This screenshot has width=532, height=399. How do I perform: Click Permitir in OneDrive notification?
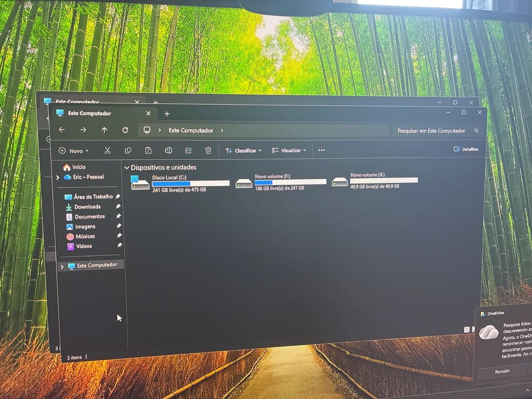[x=502, y=371]
